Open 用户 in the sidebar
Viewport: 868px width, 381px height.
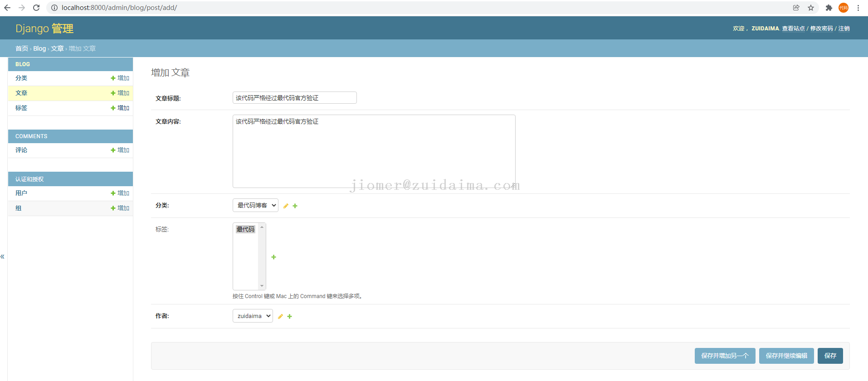(x=21, y=193)
